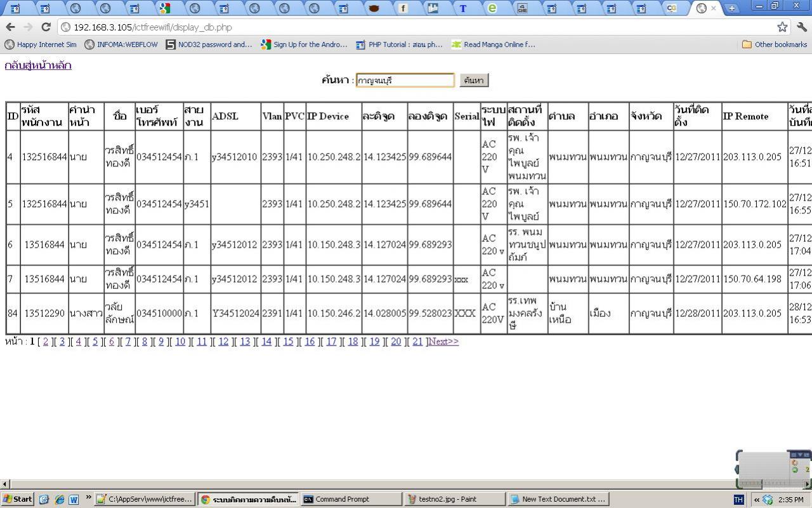Launch Word from quick launch
812x508 pixels.
74,499
